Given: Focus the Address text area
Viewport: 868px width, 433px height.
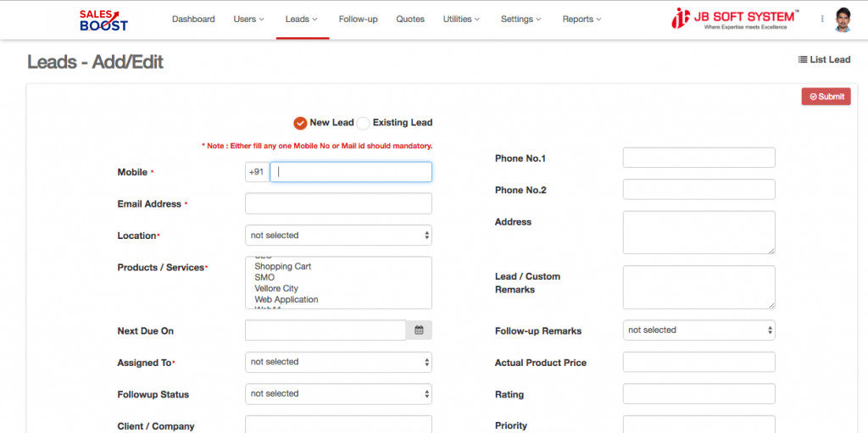Looking at the screenshot, I should coord(698,232).
